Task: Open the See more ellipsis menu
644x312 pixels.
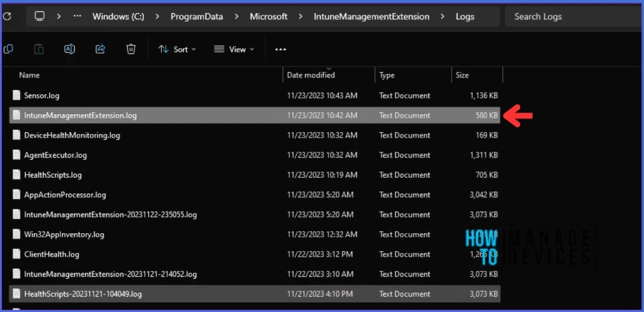Action: tap(281, 49)
